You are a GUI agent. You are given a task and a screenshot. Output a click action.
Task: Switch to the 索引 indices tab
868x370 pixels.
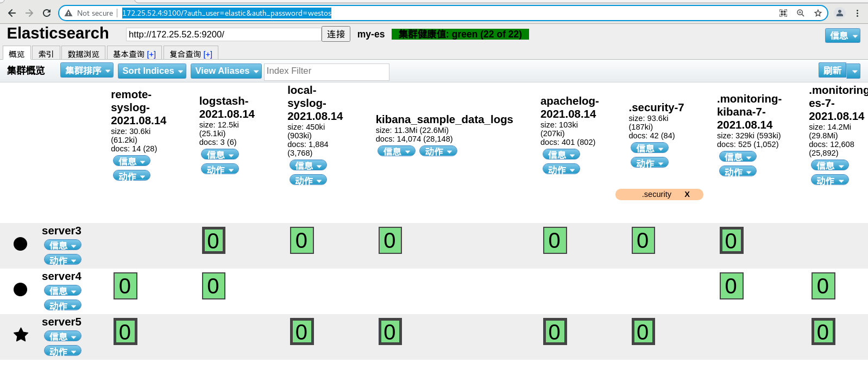[x=46, y=54]
